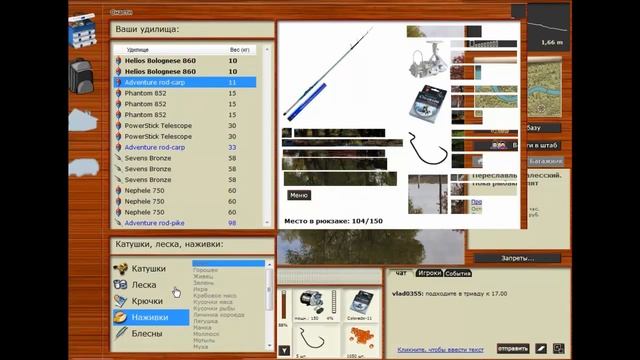Click rod list scroll-up arrow
The width and height of the screenshot is (640, 360).
coord(267,49)
